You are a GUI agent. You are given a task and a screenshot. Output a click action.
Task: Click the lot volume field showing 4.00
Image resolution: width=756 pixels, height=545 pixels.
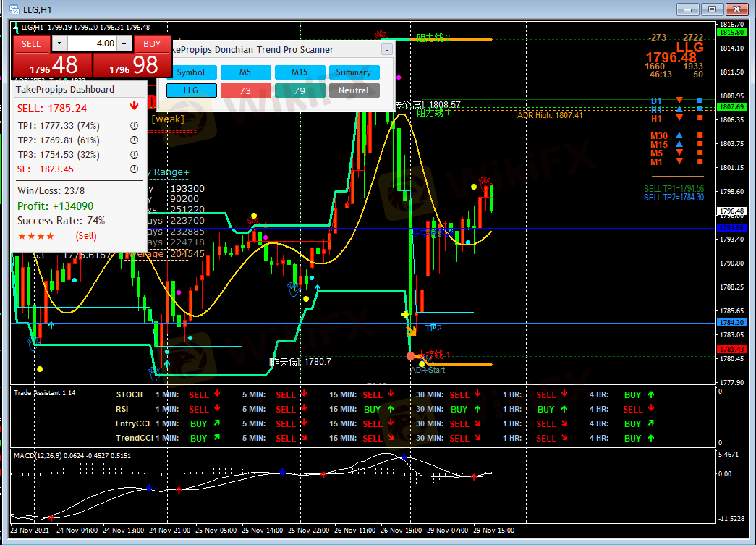tap(92, 43)
